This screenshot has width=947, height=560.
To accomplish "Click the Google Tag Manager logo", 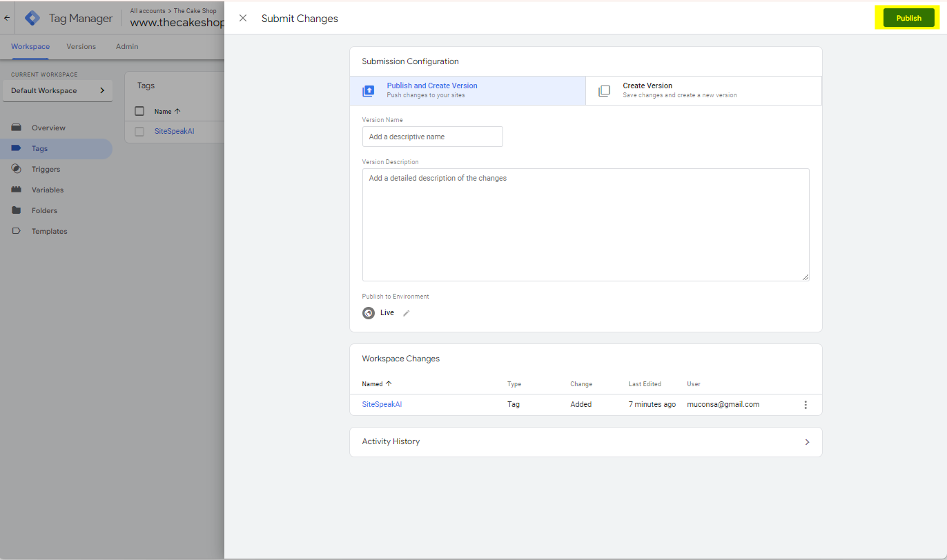I will (32, 19).
